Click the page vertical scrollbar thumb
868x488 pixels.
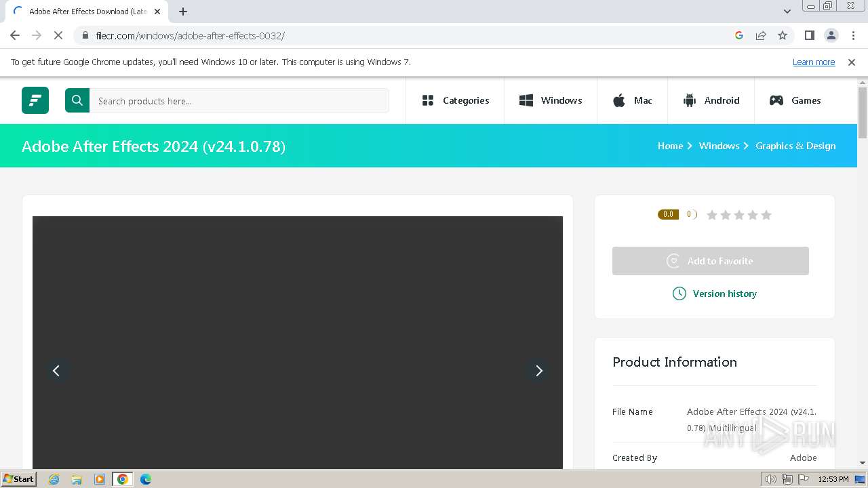pyautogui.click(x=863, y=113)
